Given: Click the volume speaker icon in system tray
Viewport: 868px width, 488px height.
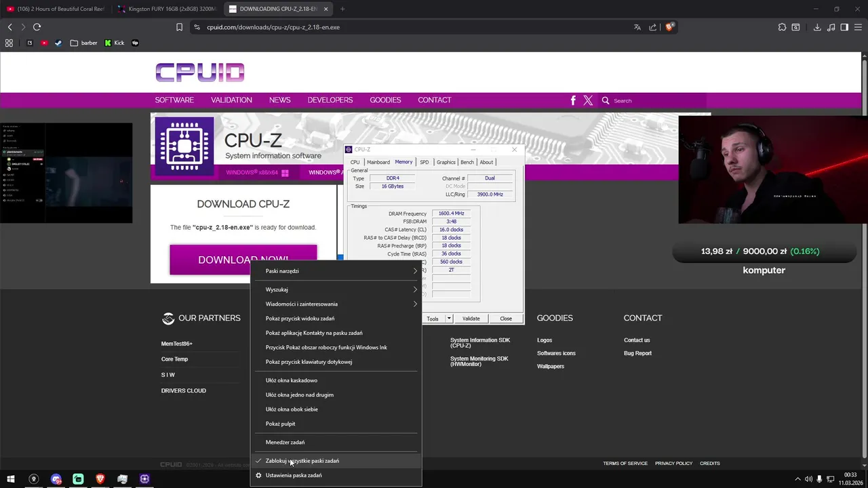Looking at the screenshot, I should (808, 479).
